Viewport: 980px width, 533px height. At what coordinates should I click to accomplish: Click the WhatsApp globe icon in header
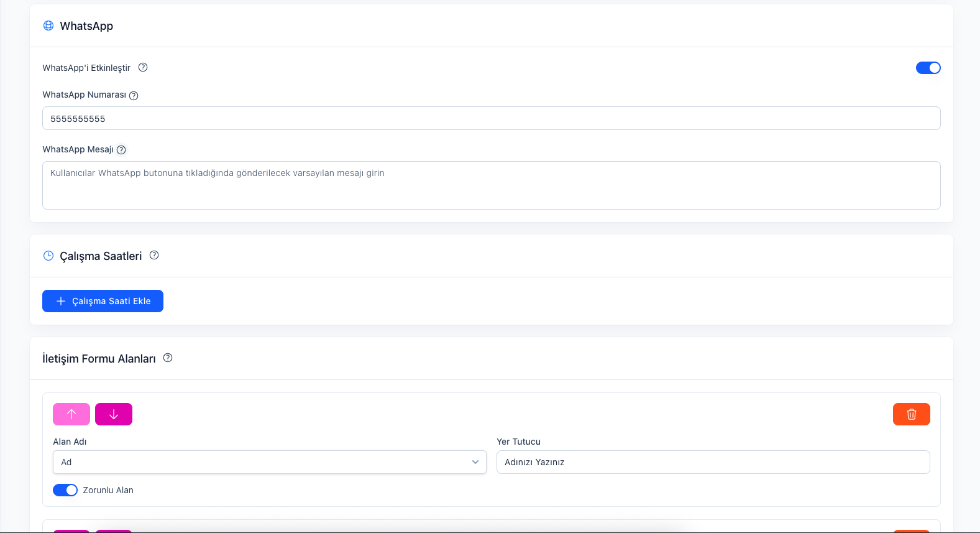(48, 25)
